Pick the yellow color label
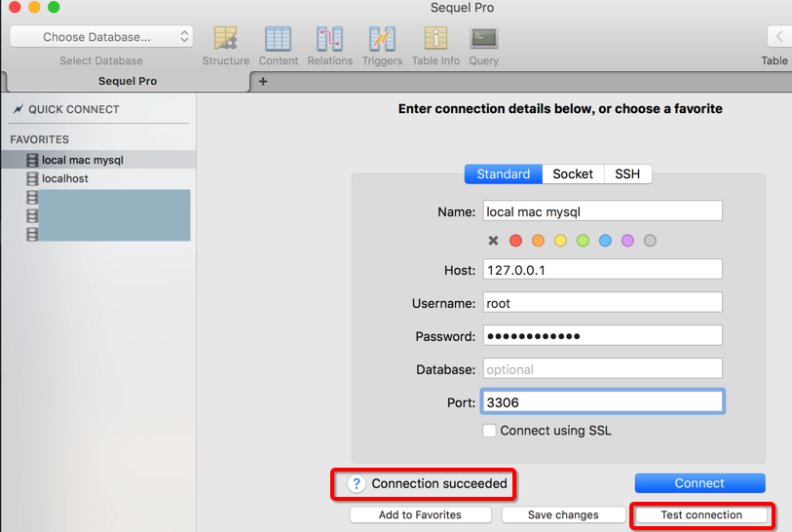This screenshot has height=532, width=792. tap(560, 241)
